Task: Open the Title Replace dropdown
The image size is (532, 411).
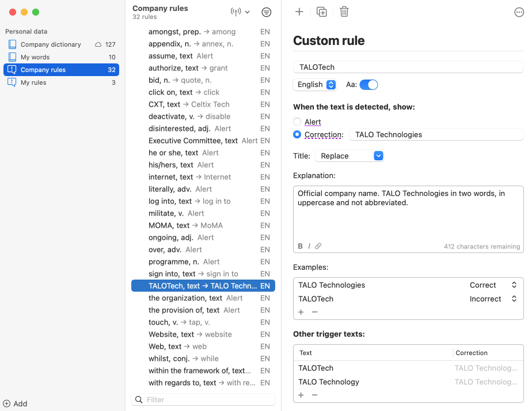Action: click(349, 156)
